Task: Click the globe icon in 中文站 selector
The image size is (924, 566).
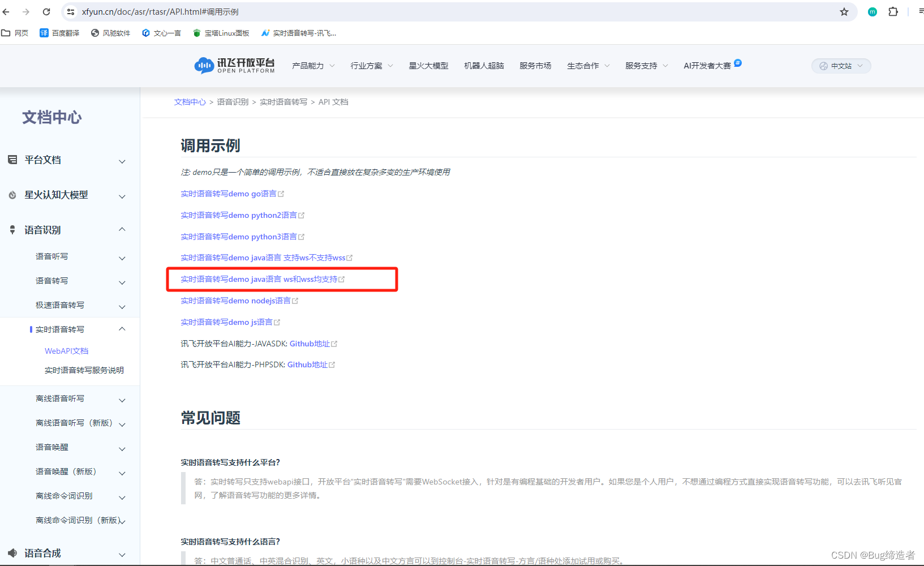Action: click(823, 66)
